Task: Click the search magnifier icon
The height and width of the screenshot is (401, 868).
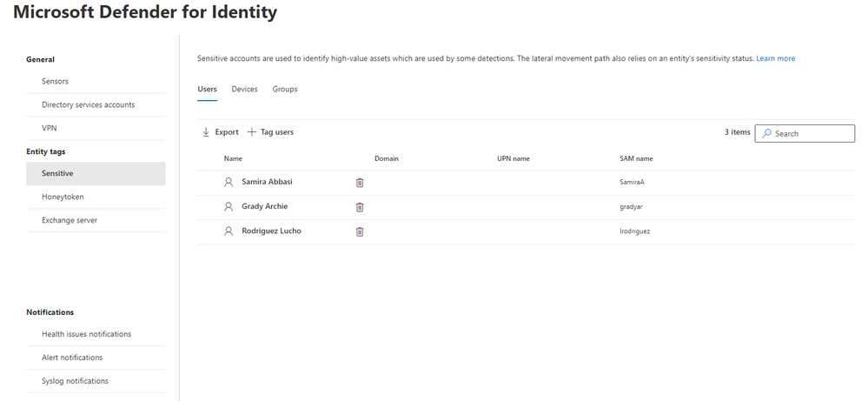Action: 765,134
